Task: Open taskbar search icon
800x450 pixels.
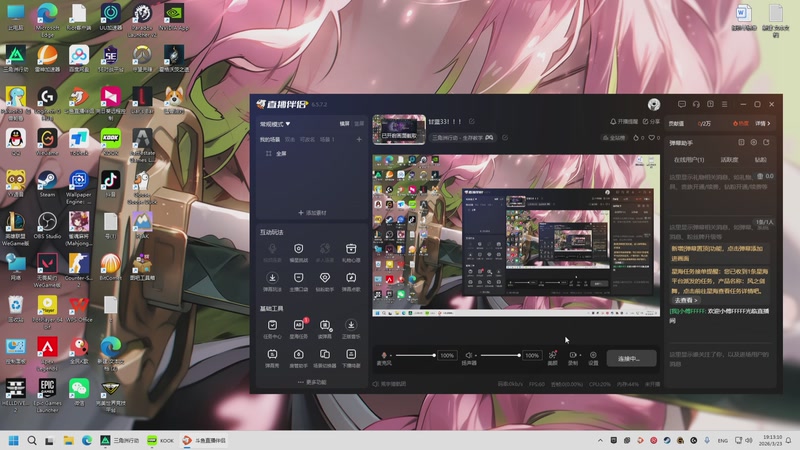Action: coord(32,440)
